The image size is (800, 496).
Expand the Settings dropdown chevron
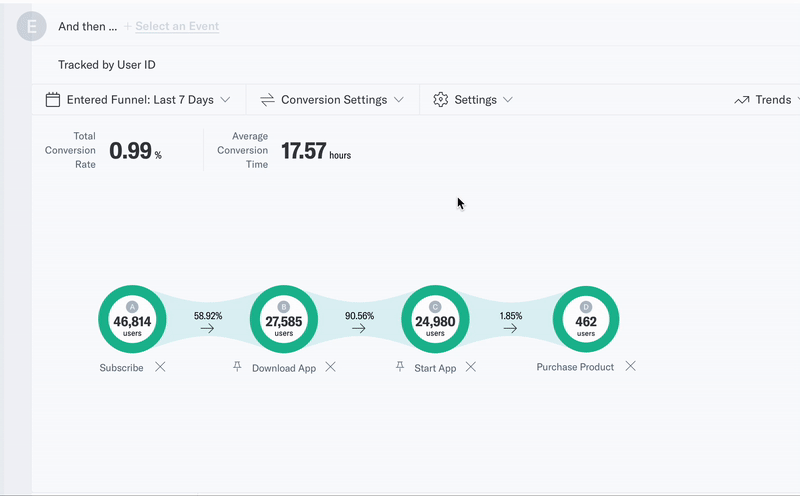(x=508, y=100)
